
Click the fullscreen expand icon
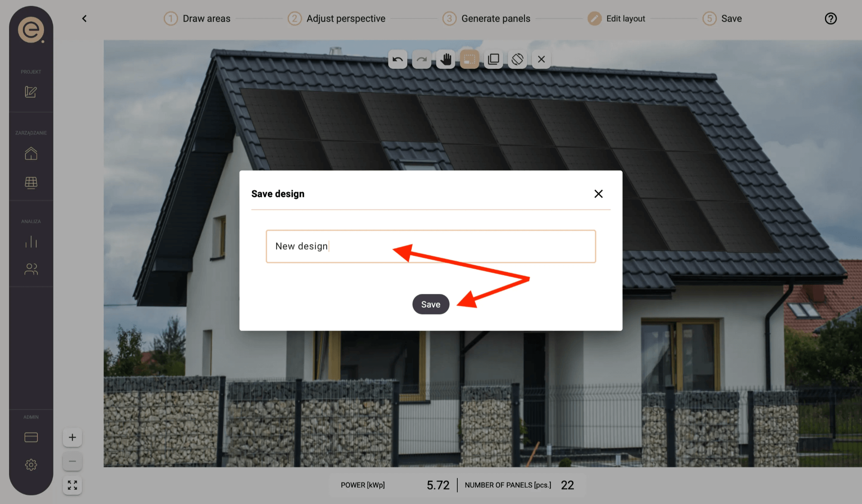pyautogui.click(x=73, y=485)
